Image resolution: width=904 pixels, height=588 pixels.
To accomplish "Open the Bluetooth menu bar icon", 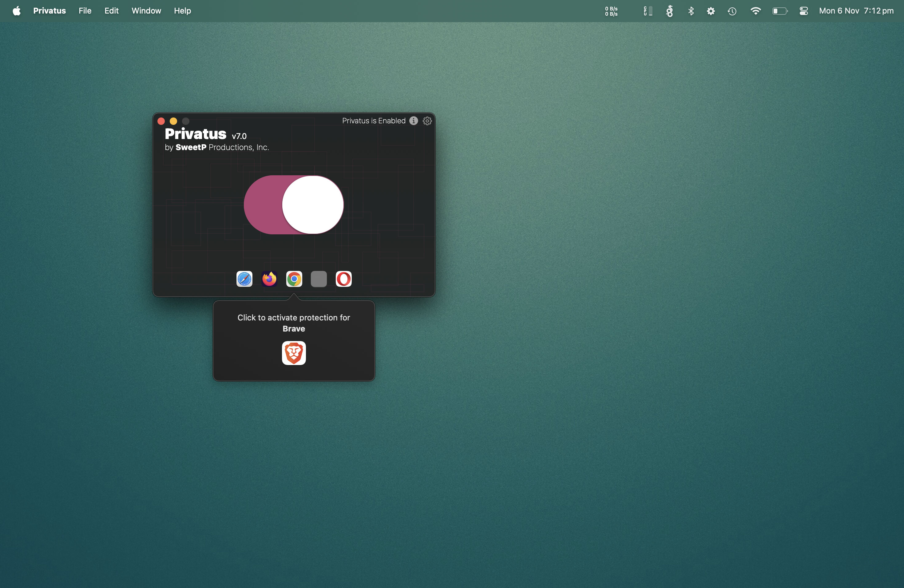I will coord(691,11).
